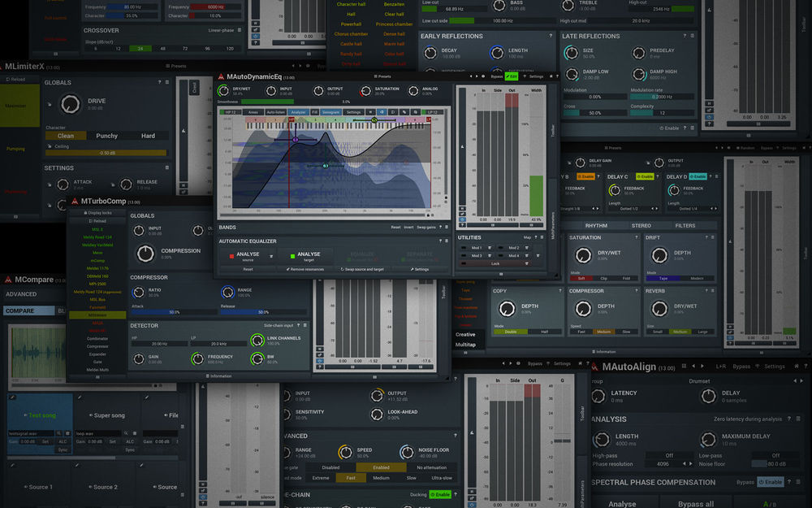812x508 pixels.
Task: Click the Early Reflections help icon
Action: coord(550,36)
